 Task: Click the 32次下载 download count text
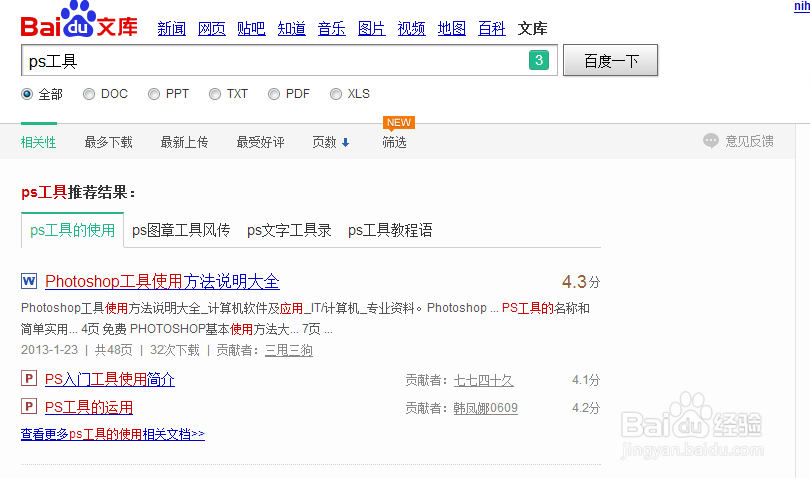(175, 350)
